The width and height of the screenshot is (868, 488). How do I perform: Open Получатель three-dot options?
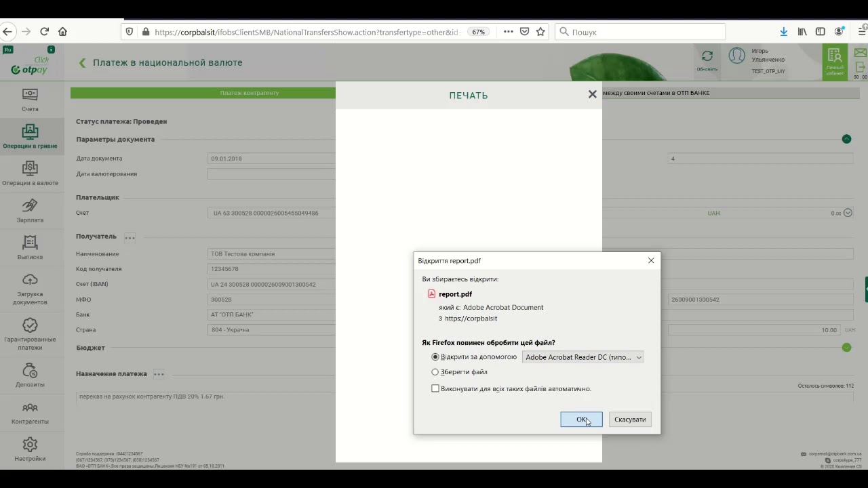coord(130,237)
